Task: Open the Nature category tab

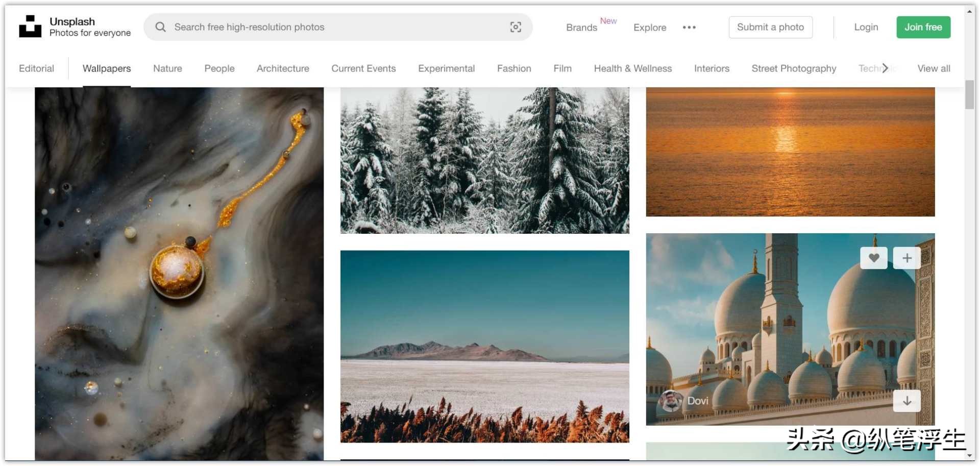Action: pyautogui.click(x=167, y=68)
